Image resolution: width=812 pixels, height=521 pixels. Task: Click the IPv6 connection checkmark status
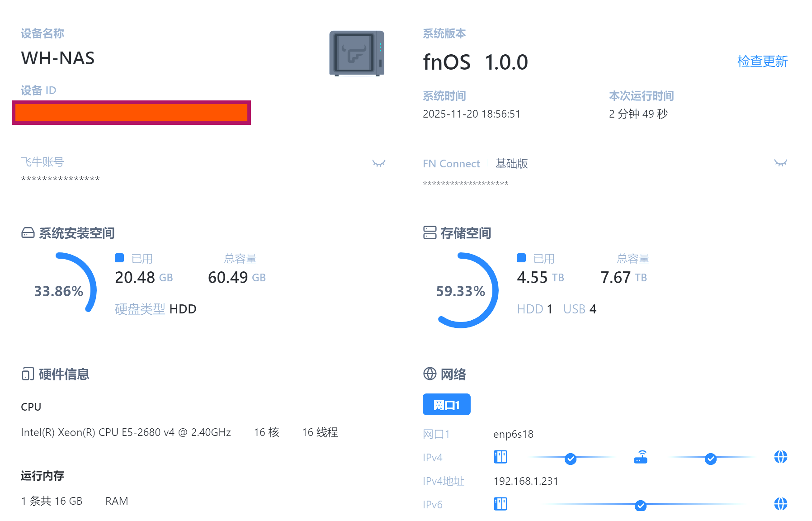point(640,505)
